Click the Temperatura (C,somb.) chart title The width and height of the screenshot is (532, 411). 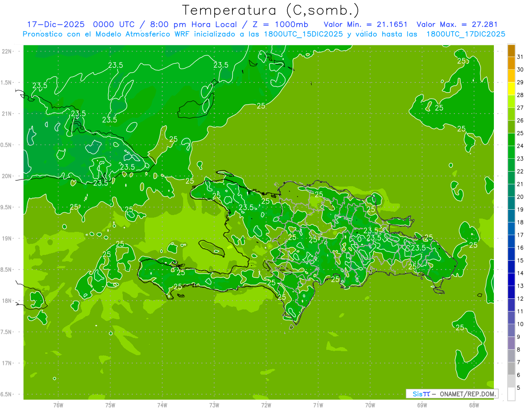tap(271, 10)
